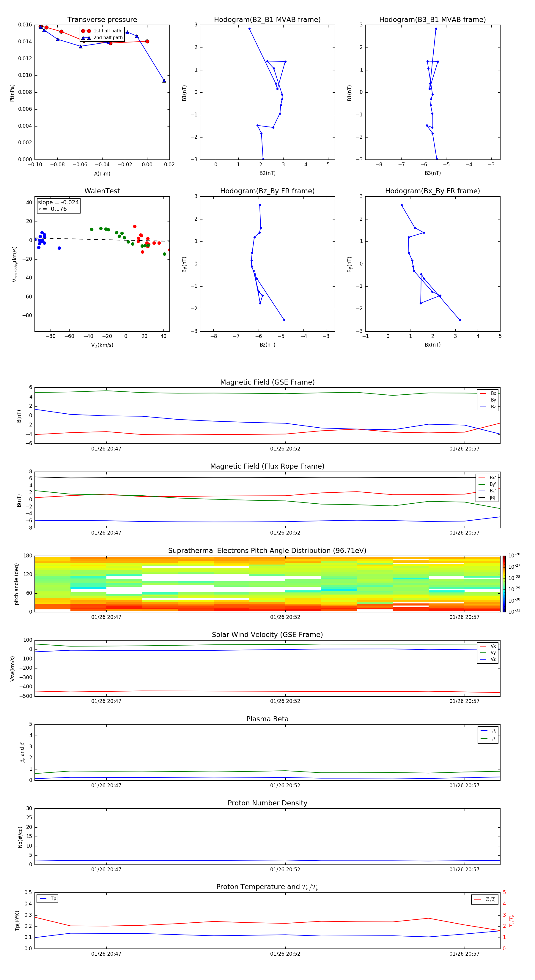Click the 'Vz' legend entry in velocity plot
Image resolution: width=535 pixels, height=980 pixels.
[488, 659]
